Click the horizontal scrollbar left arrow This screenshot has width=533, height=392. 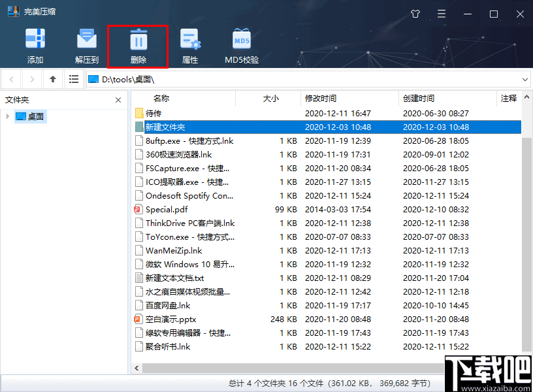pyautogui.click(x=137, y=368)
